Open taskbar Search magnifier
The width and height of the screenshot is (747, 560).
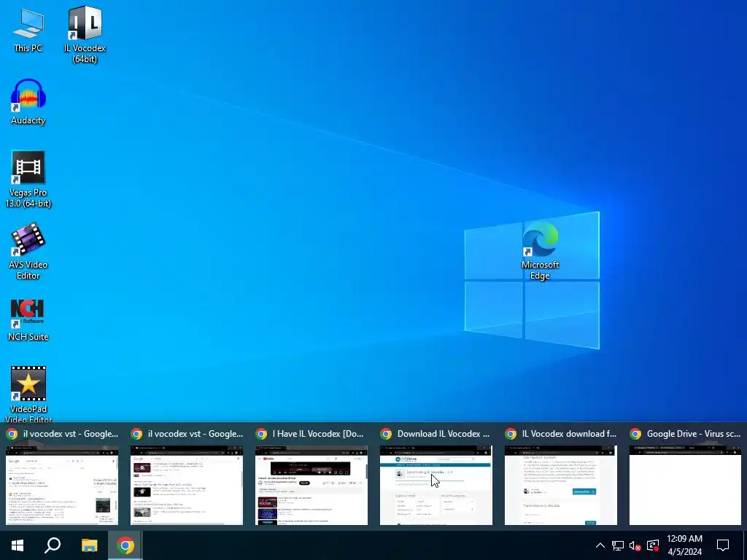tap(53, 545)
